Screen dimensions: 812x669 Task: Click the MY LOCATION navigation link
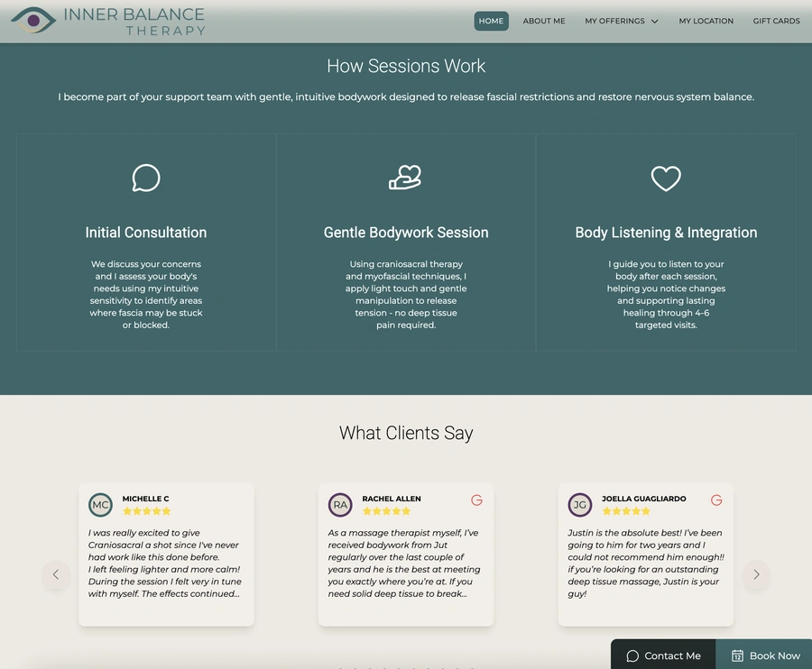[706, 21]
